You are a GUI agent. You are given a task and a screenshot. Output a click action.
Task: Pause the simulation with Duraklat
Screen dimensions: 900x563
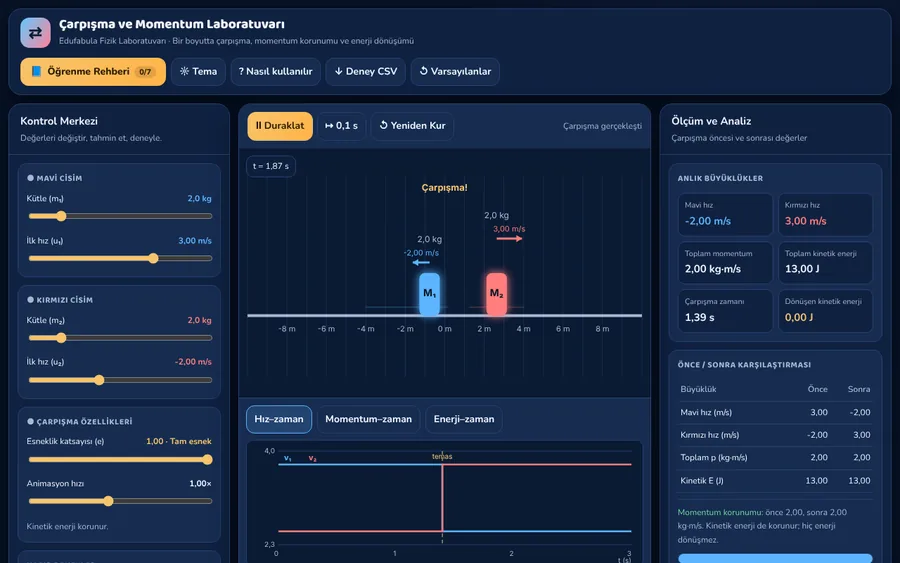coord(280,126)
